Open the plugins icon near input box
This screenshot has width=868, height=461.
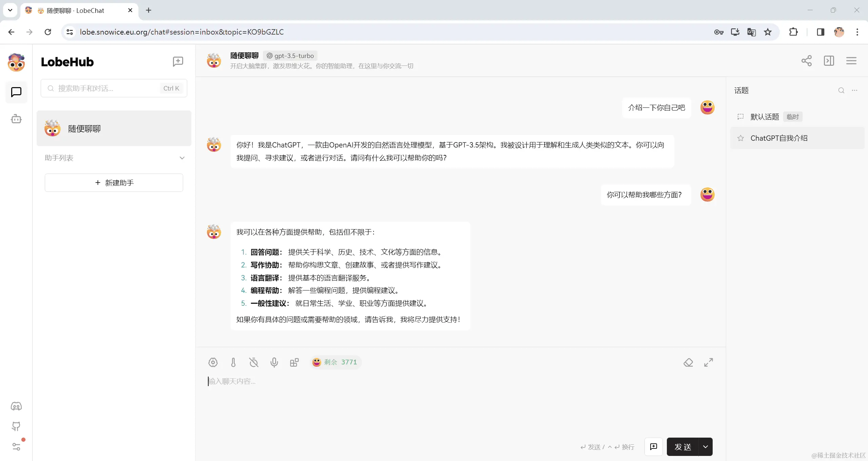(294, 362)
